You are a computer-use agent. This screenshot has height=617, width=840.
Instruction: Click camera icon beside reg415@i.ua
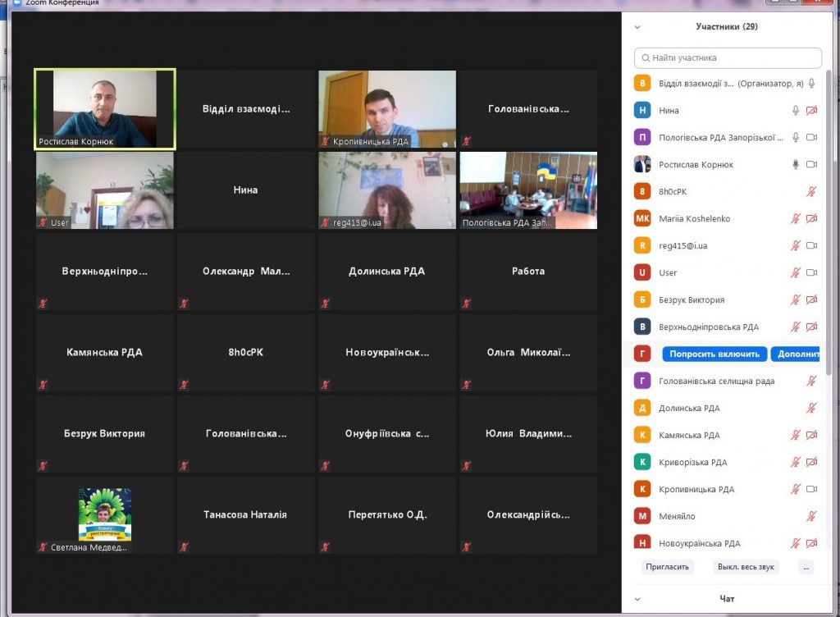point(811,245)
